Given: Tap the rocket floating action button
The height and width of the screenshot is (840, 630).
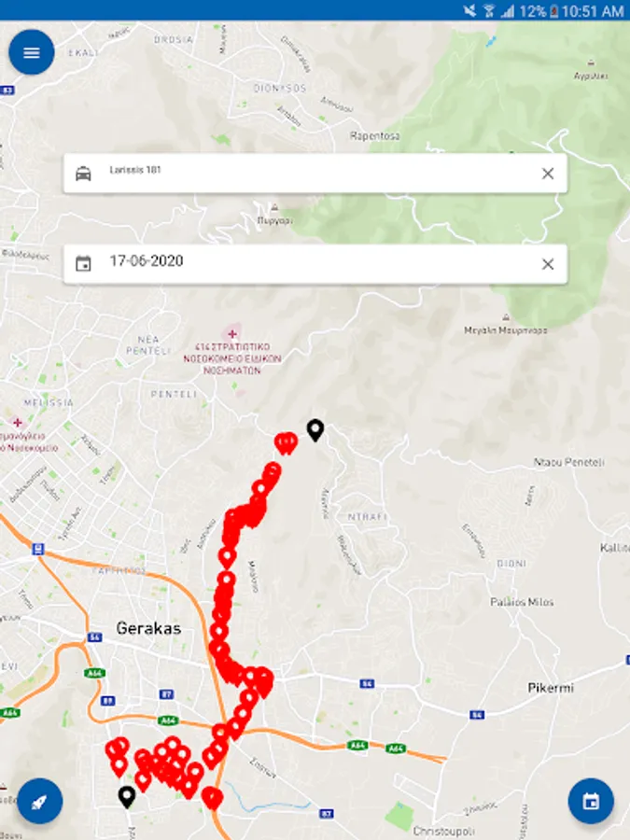Looking at the screenshot, I should [39, 802].
